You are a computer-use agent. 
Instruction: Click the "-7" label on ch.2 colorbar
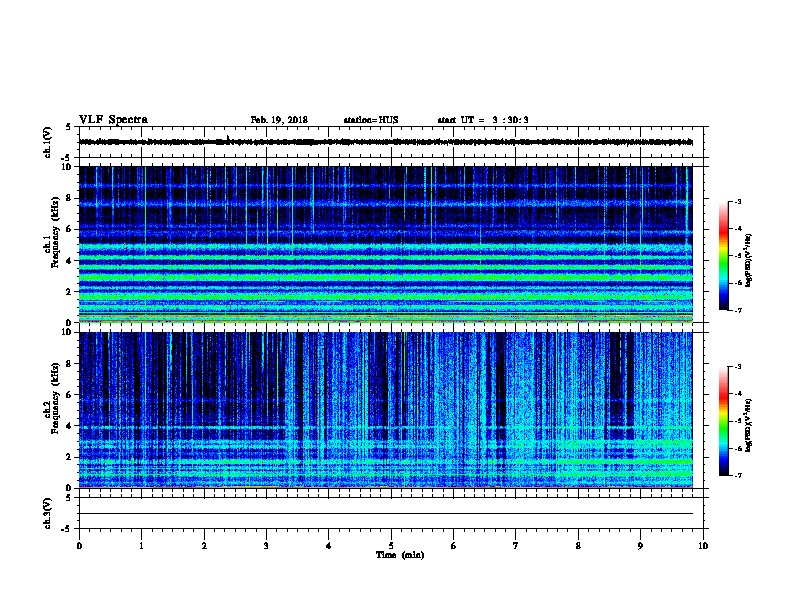(x=738, y=476)
